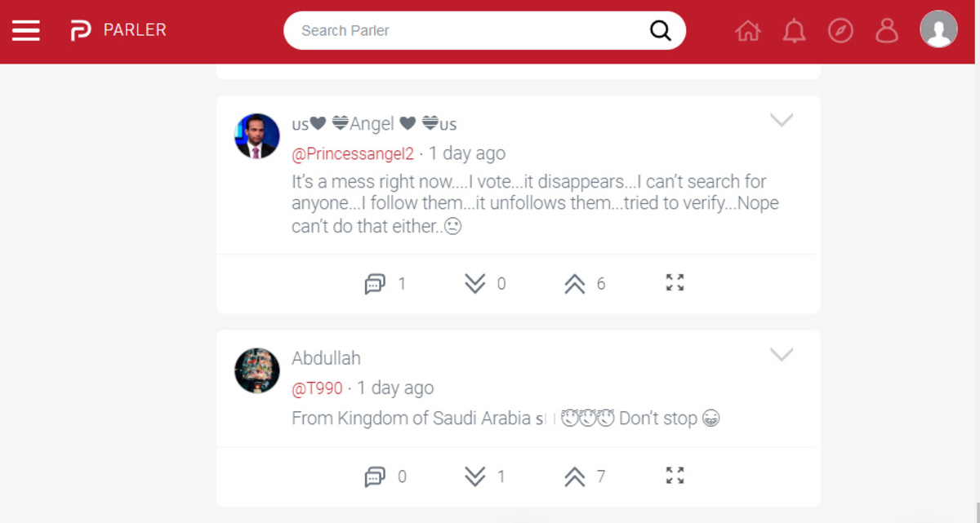Downvote Abdullah's post
The height and width of the screenshot is (523, 980).
click(x=475, y=476)
